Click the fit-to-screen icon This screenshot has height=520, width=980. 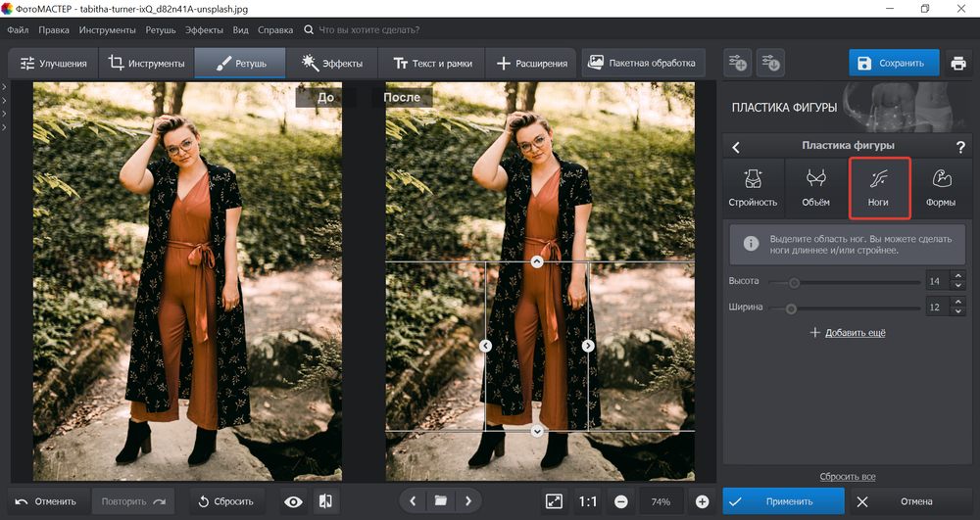[x=554, y=501]
